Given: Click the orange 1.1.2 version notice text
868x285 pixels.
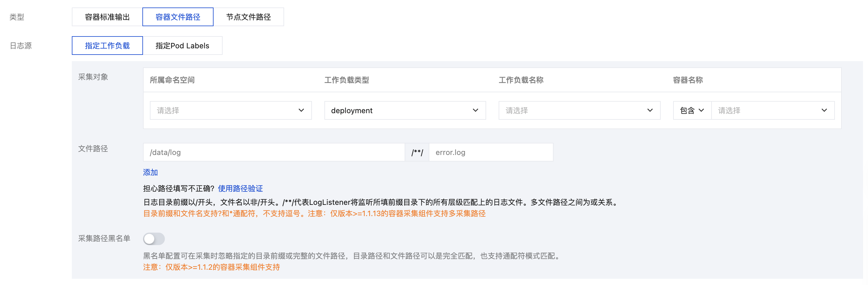Looking at the screenshot, I should pos(212,267).
